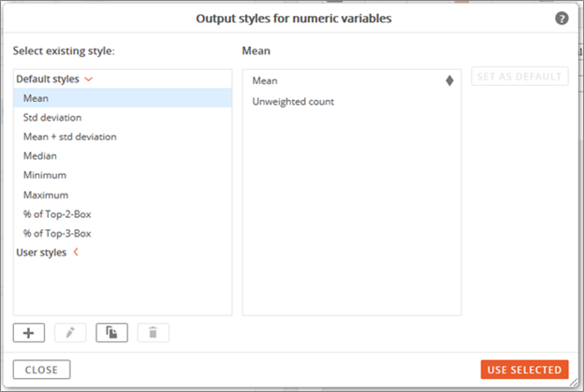Click the USE SELECTED button
Image resolution: width=584 pixels, height=392 pixels.
click(x=524, y=370)
